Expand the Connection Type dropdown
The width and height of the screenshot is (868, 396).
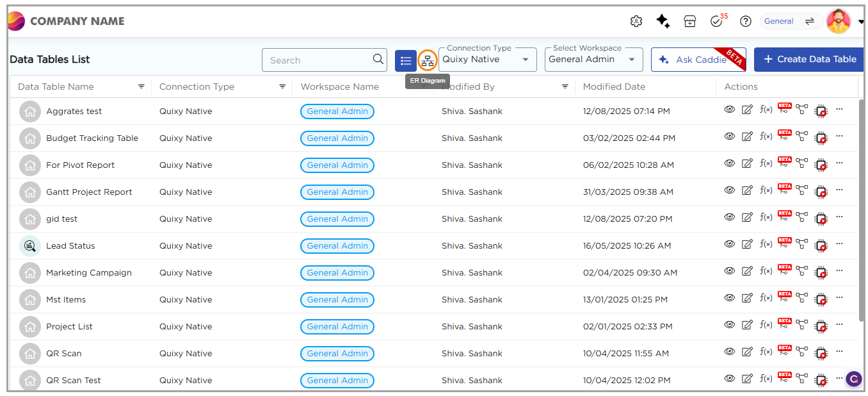pos(488,60)
